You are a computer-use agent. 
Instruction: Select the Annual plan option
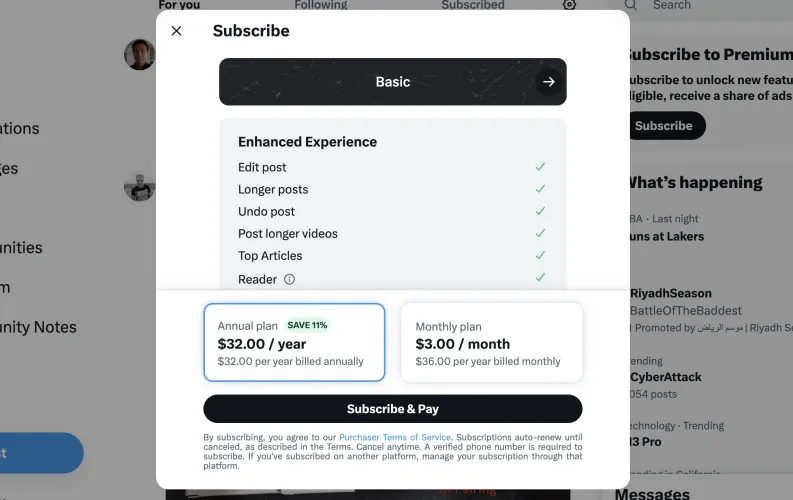pos(294,342)
